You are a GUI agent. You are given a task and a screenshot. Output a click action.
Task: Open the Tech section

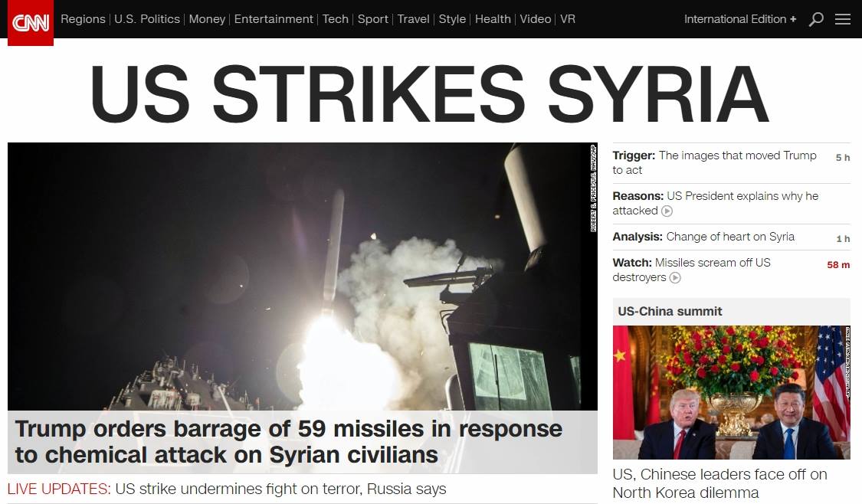coord(336,19)
